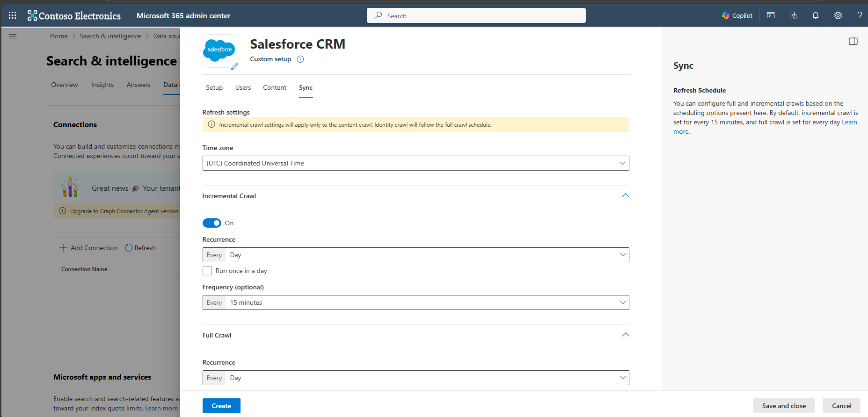Toggle the side panel layout icon
The image size is (868, 417).
853,42
